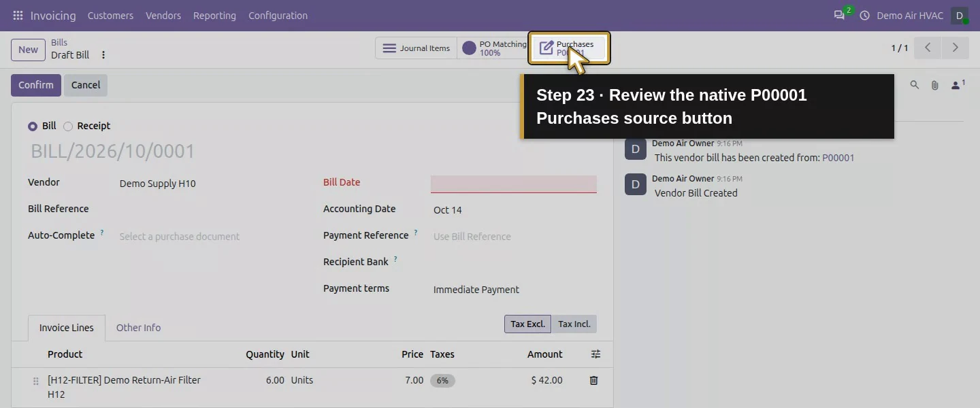The width and height of the screenshot is (980, 408).
Task: Open Journal Items smart button
Action: pyautogui.click(x=416, y=48)
